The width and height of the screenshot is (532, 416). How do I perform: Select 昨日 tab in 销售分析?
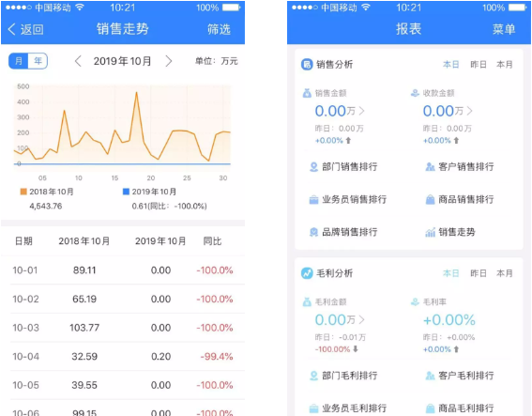pos(479,65)
